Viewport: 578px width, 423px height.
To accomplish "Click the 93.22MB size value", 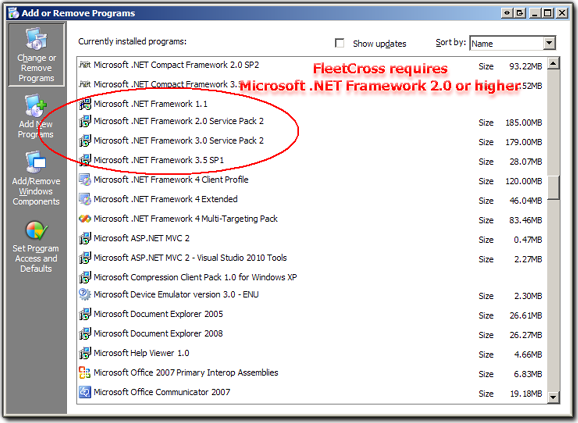I will [x=526, y=67].
